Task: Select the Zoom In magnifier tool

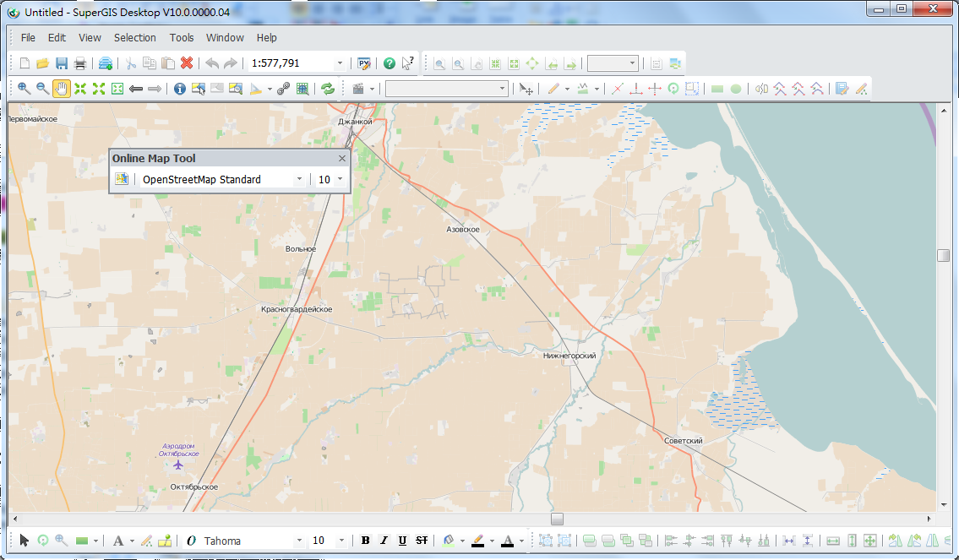Action: click(24, 89)
